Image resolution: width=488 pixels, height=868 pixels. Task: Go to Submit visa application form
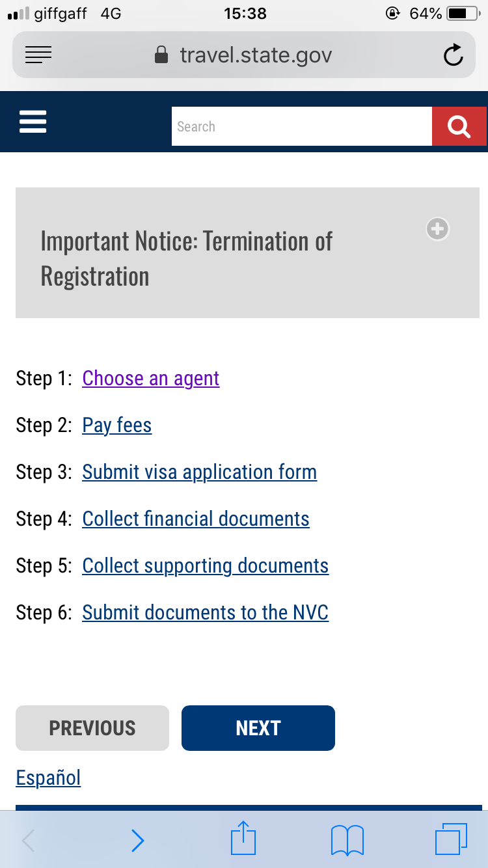point(199,472)
